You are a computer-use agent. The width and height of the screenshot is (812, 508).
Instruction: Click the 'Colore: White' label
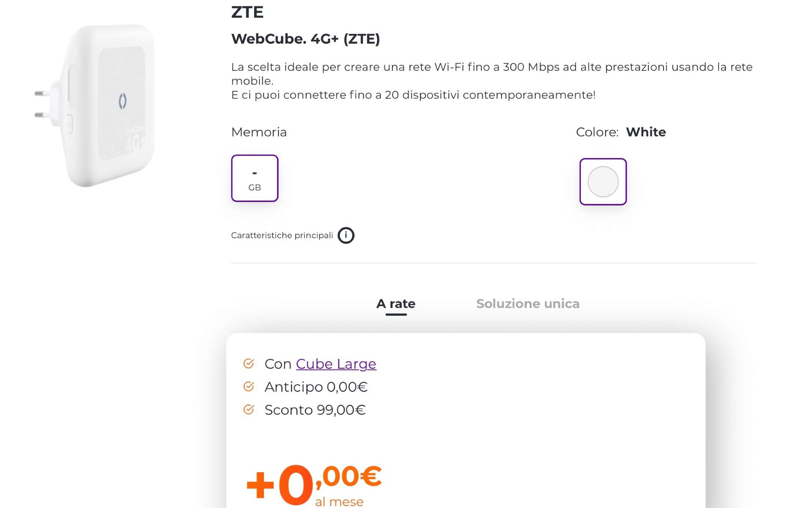(620, 132)
